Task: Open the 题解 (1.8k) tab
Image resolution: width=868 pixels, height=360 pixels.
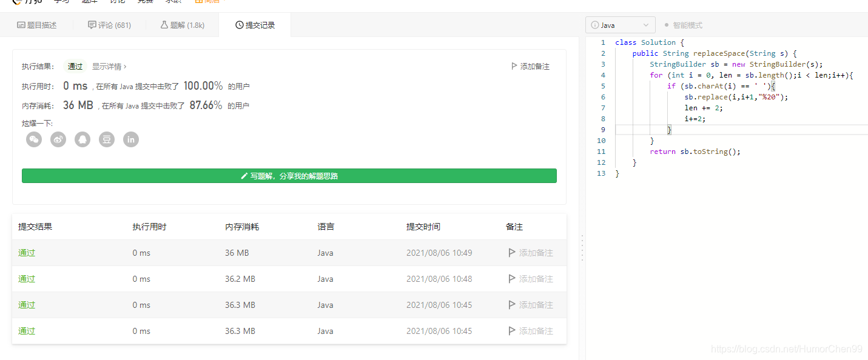Action: point(182,25)
